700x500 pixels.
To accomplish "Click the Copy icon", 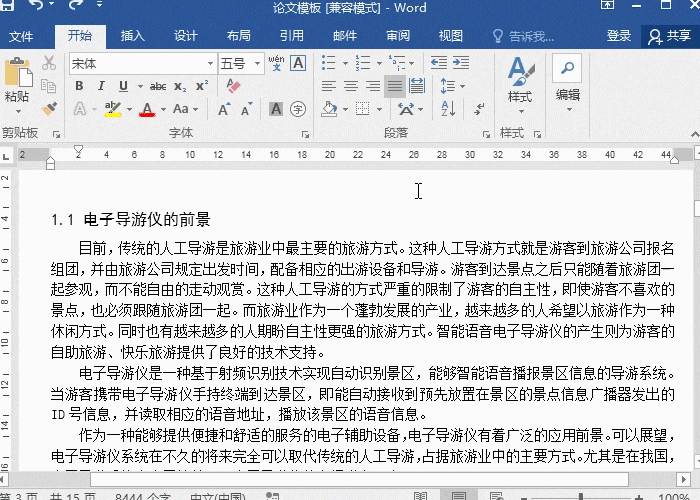I will point(48,86).
